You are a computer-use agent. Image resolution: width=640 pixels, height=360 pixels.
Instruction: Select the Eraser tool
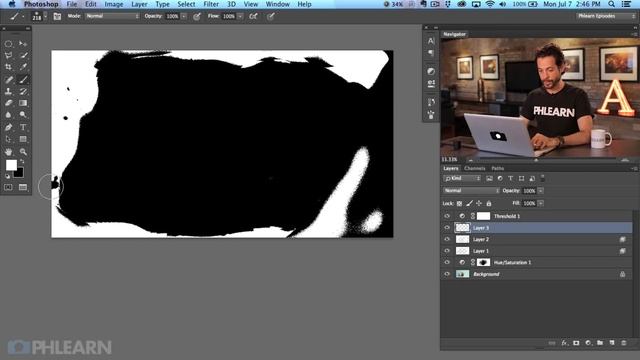[x=9, y=103]
